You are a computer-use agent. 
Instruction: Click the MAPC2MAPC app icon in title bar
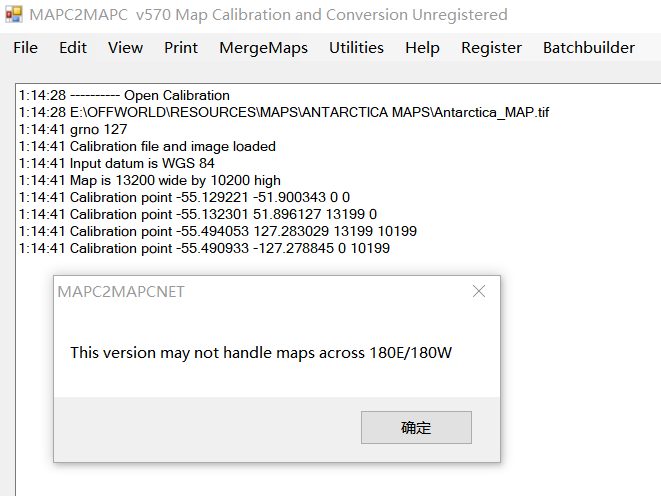click(x=14, y=15)
